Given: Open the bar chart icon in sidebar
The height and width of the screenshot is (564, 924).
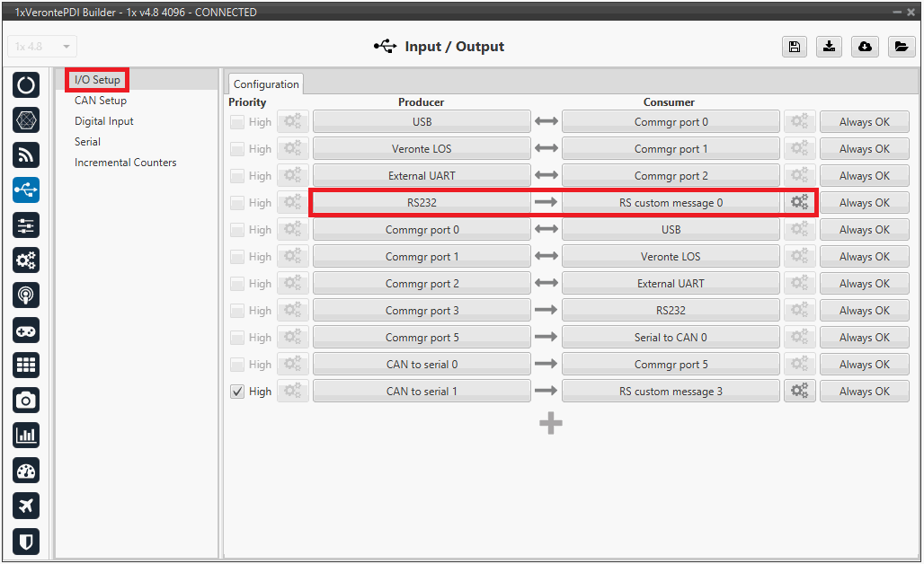Looking at the screenshot, I should 26,436.
